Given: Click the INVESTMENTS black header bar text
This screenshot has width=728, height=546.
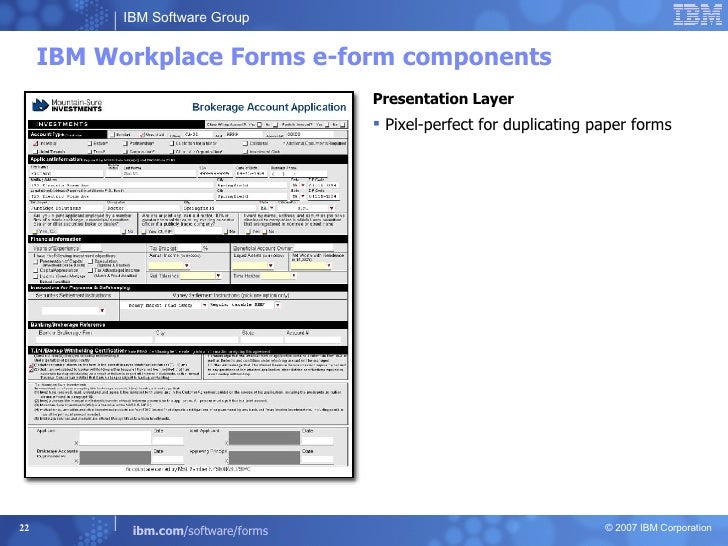Looking at the screenshot, I should click(x=62, y=124).
